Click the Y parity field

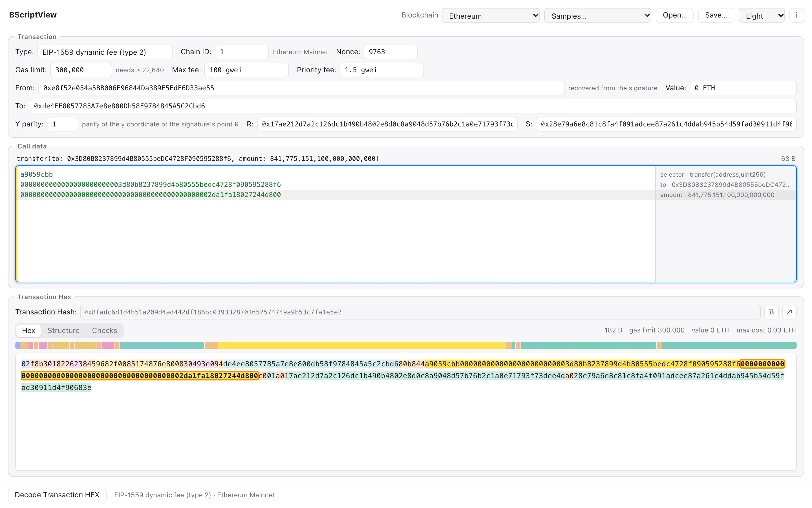pyautogui.click(x=62, y=124)
